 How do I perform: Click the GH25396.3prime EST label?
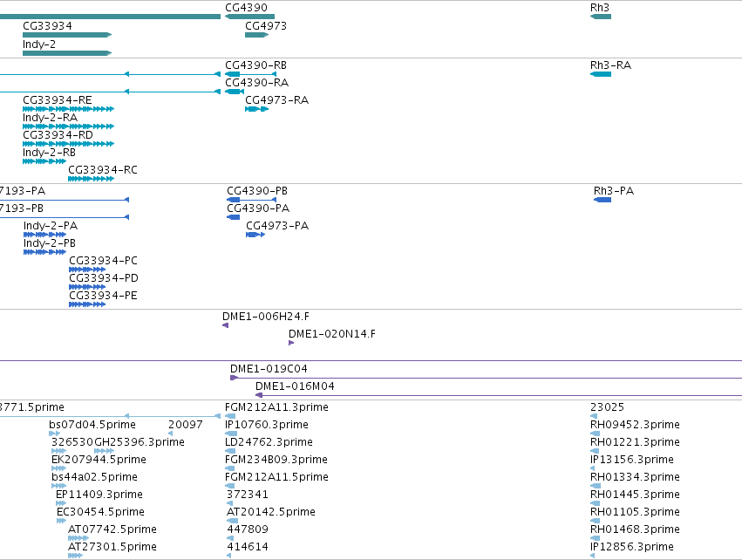pos(140,442)
